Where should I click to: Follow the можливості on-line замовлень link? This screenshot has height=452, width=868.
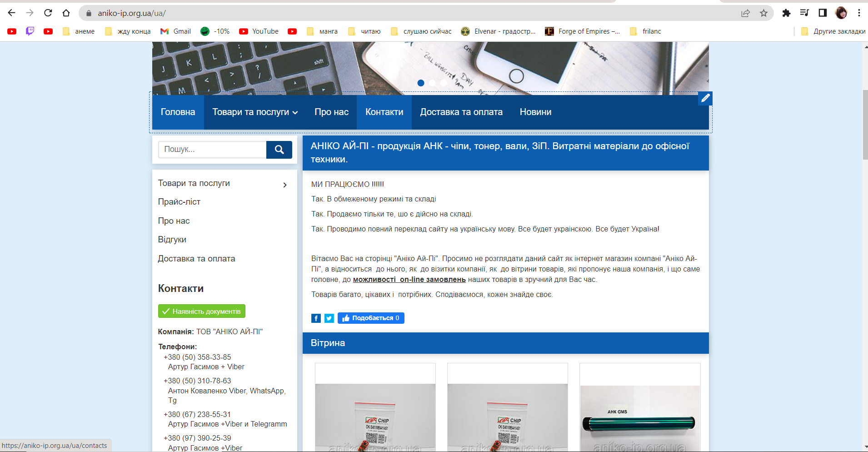(x=409, y=279)
